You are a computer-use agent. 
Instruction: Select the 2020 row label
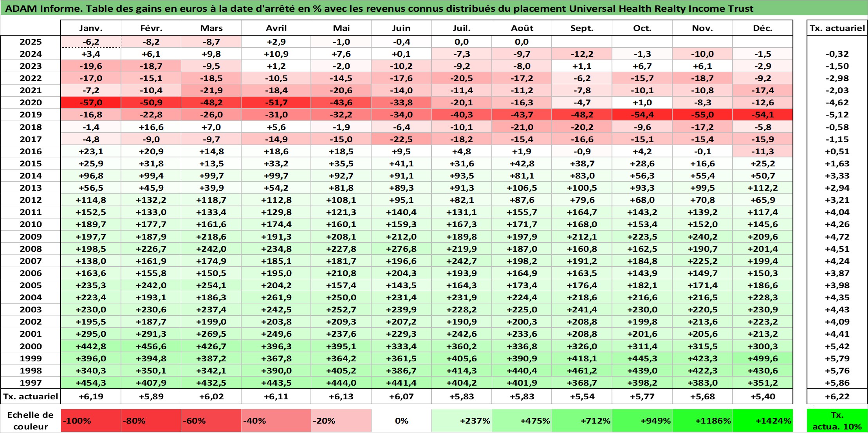click(x=31, y=103)
